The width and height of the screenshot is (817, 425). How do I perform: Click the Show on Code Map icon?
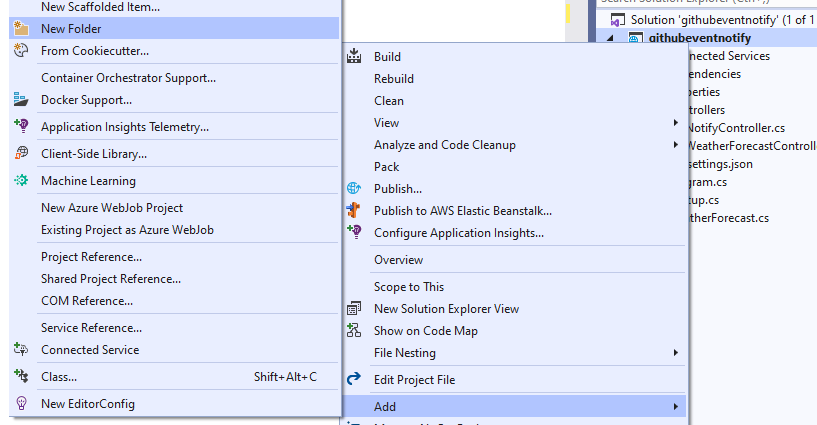click(354, 330)
